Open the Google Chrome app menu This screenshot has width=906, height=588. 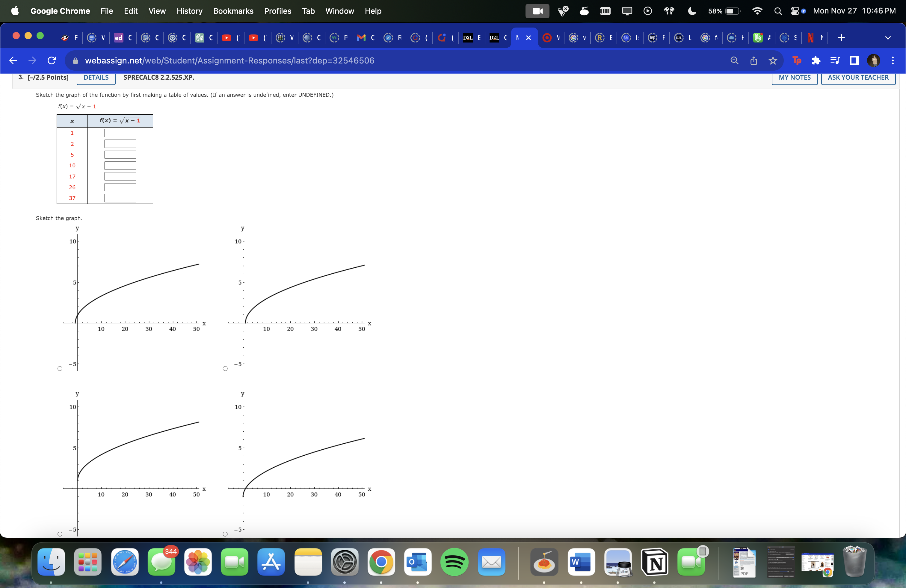[x=60, y=11]
